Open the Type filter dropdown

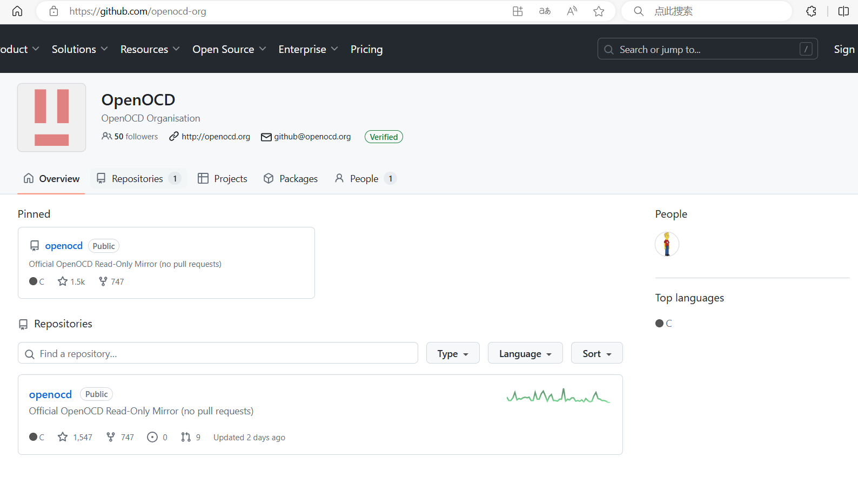pos(453,353)
